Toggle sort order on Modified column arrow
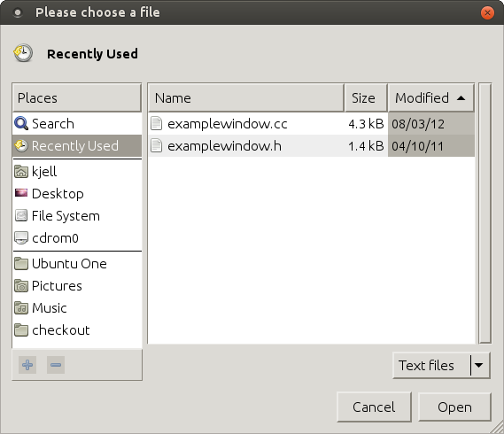Screen dimensions: 504x434 tap(461, 98)
